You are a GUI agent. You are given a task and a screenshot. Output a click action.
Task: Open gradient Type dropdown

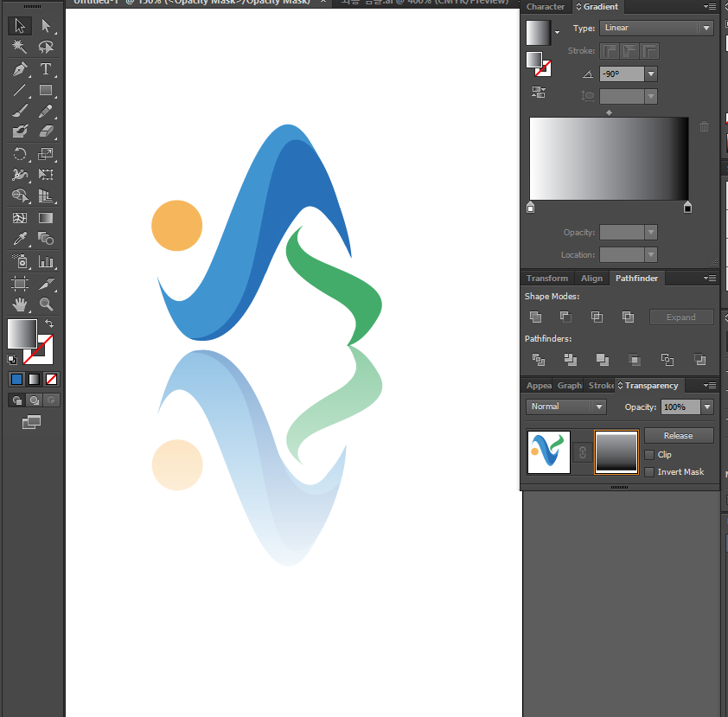(656, 28)
